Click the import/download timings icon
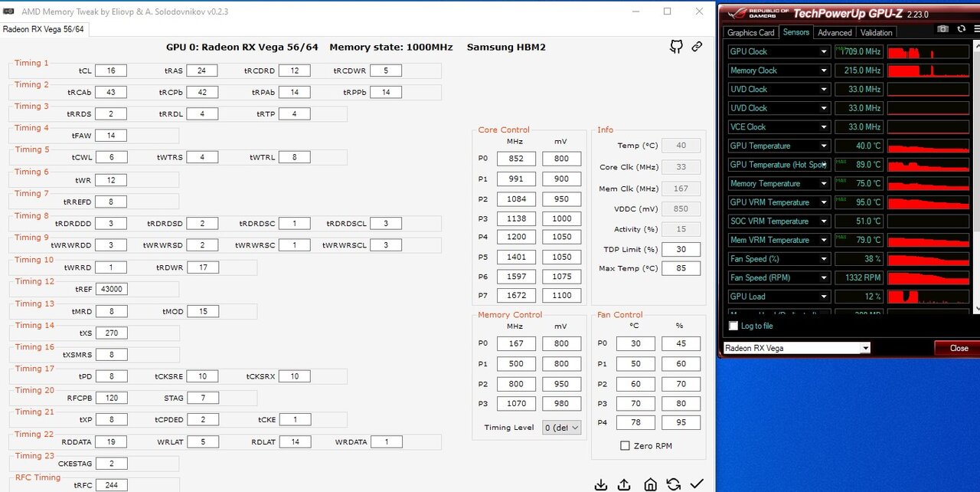This screenshot has width=980, height=492. click(x=601, y=484)
